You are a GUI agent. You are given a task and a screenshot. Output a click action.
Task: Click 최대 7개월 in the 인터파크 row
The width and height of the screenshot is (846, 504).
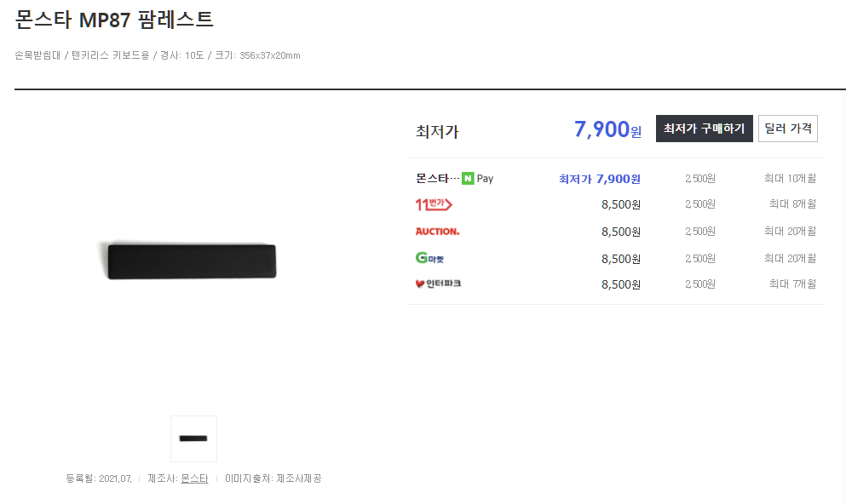coord(792,283)
